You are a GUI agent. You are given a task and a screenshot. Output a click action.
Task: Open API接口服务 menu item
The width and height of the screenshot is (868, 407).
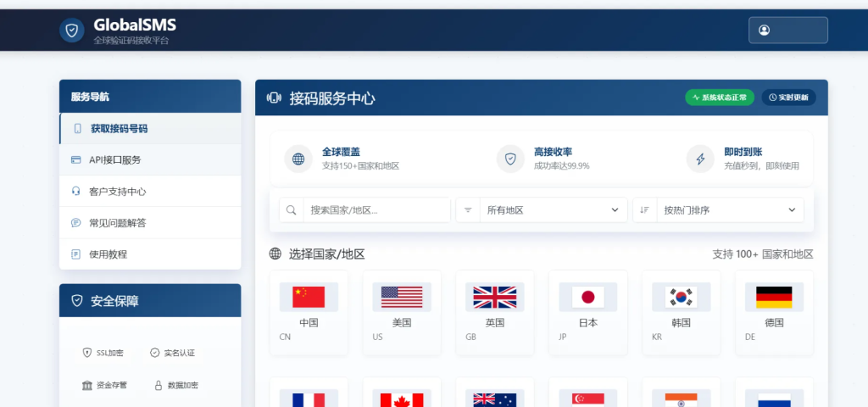tap(150, 160)
